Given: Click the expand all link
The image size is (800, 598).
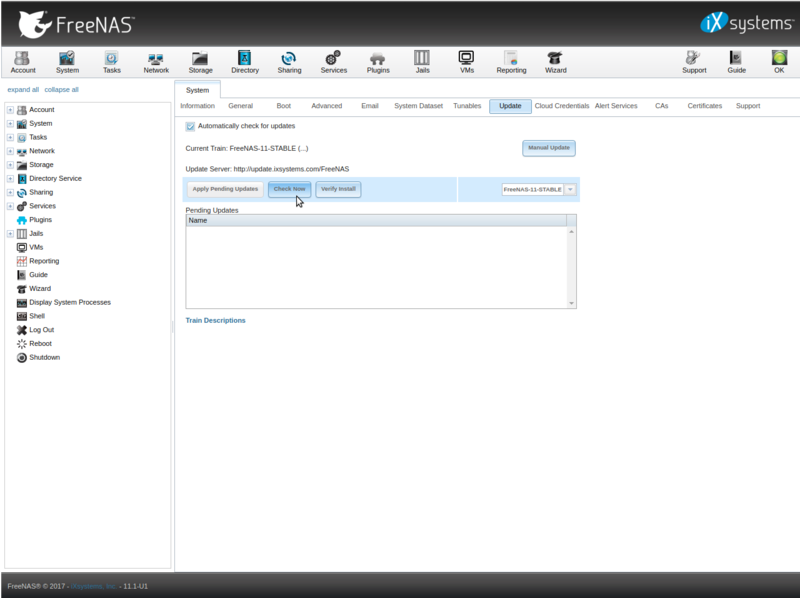Looking at the screenshot, I should point(23,90).
